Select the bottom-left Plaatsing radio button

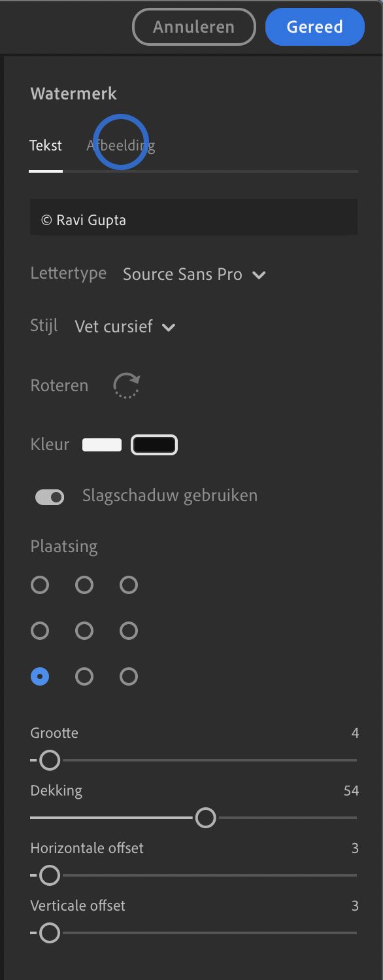tap(40, 676)
